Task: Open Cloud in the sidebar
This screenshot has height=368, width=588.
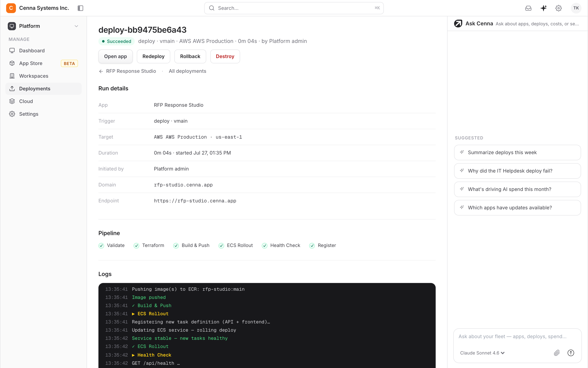Action: (43, 101)
